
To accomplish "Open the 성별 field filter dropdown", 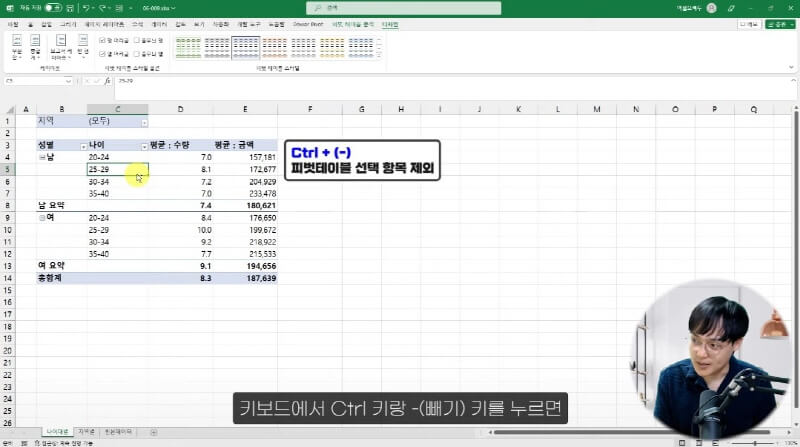I will (83, 146).
